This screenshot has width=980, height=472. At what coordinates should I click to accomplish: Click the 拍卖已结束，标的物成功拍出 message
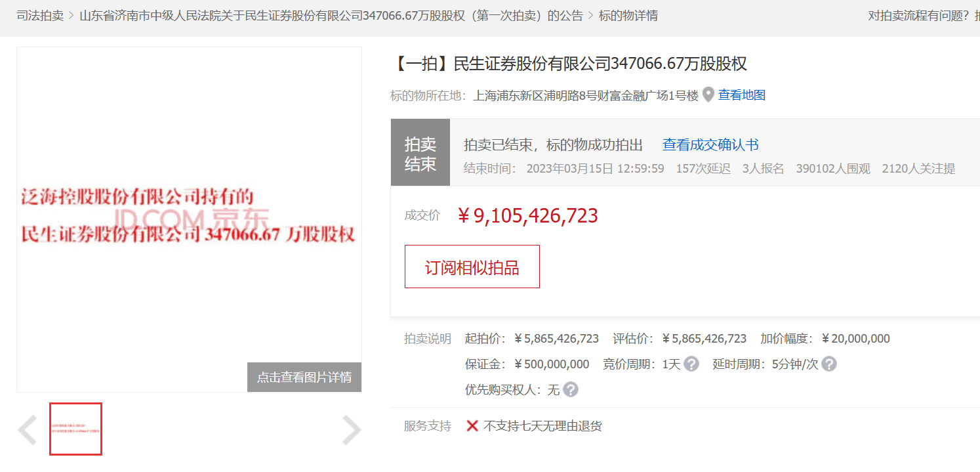(554, 145)
